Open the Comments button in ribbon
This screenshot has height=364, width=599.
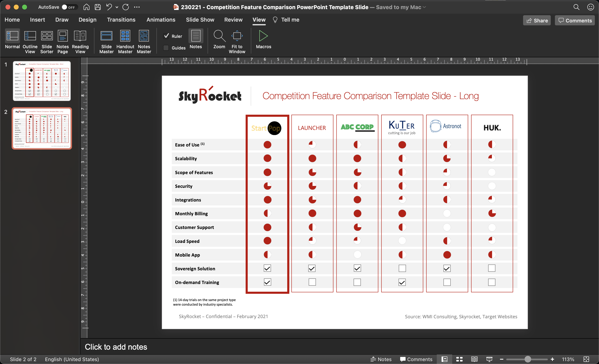[x=575, y=20]
